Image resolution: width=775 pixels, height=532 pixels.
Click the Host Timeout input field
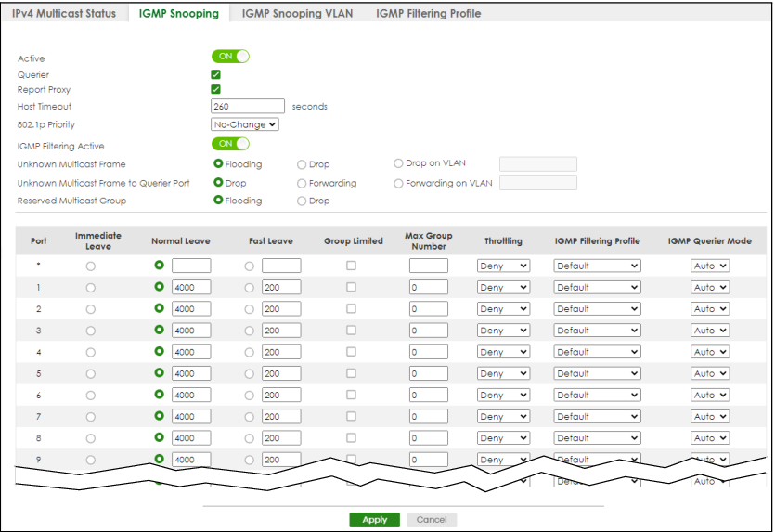click(248, 107)
